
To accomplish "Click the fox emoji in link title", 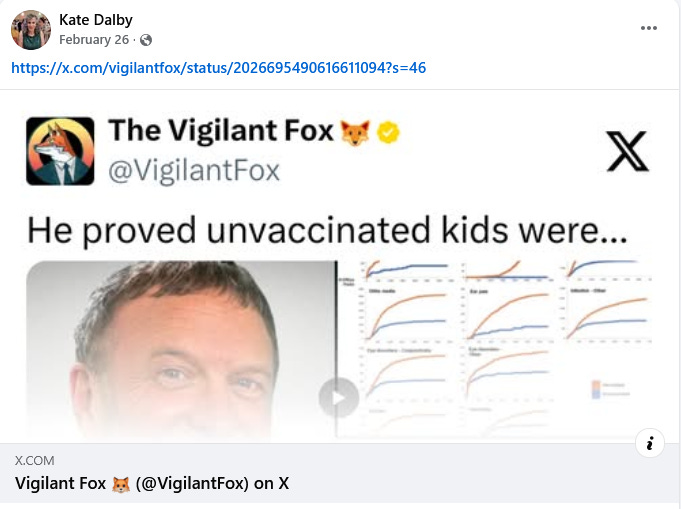I will click(x=121, y=484).
